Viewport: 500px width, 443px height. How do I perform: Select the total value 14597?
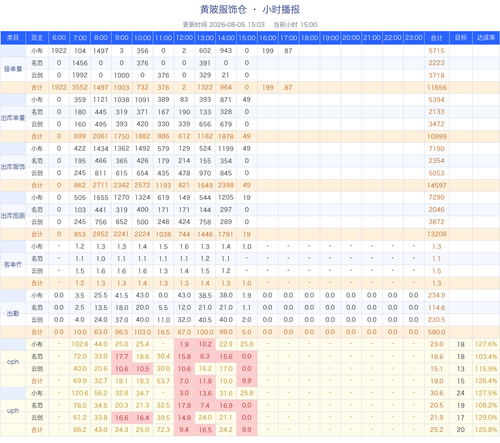[436, 185]
